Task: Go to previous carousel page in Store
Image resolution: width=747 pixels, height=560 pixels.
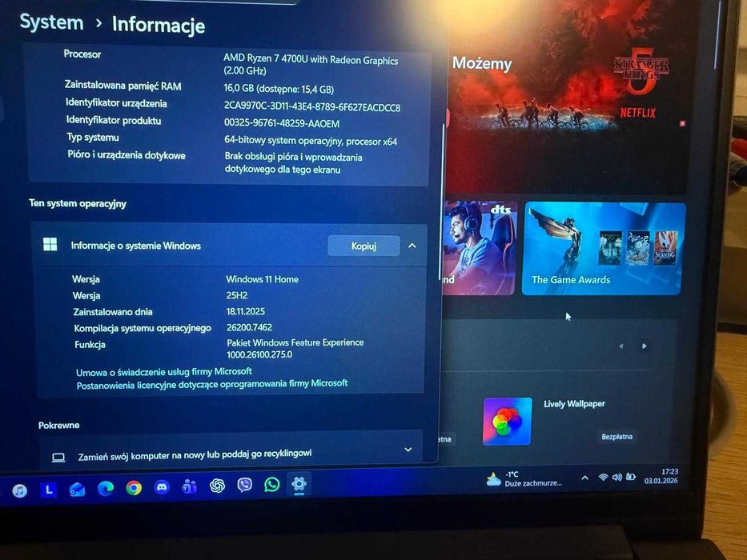Action: coord(620,346)
